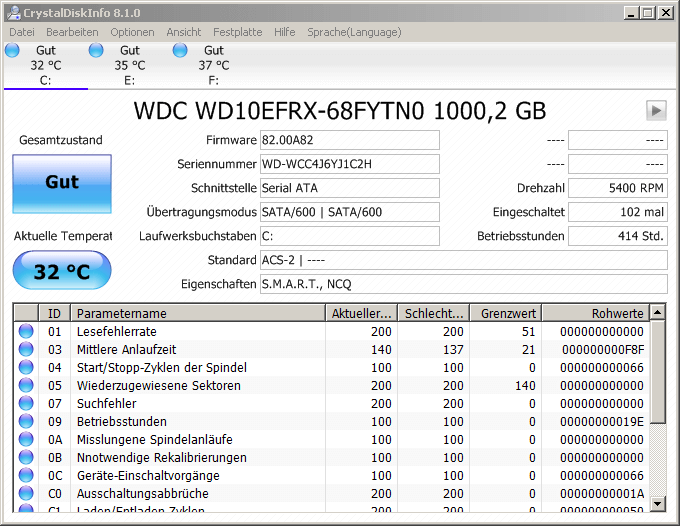Click Grenzwert value 140
This screenshot has width=680, height=526.
point(525,386)
